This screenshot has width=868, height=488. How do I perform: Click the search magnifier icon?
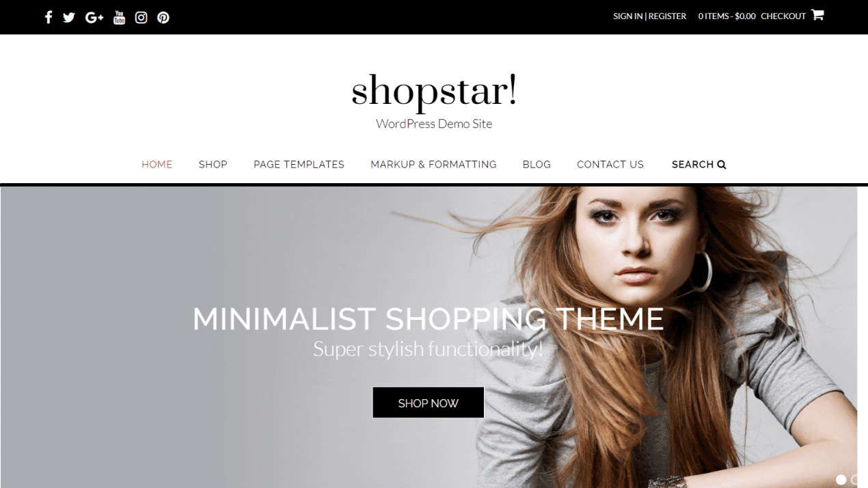coord(722,164)
